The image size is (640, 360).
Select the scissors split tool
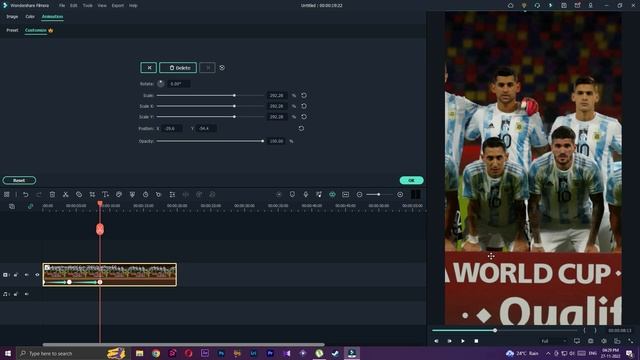click(x=65, y=195)
